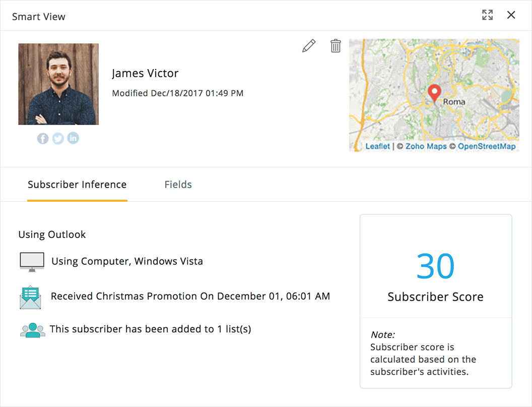The image size is (532, 407).
Task: Click James Victor's profile photo
Action: 58,84
